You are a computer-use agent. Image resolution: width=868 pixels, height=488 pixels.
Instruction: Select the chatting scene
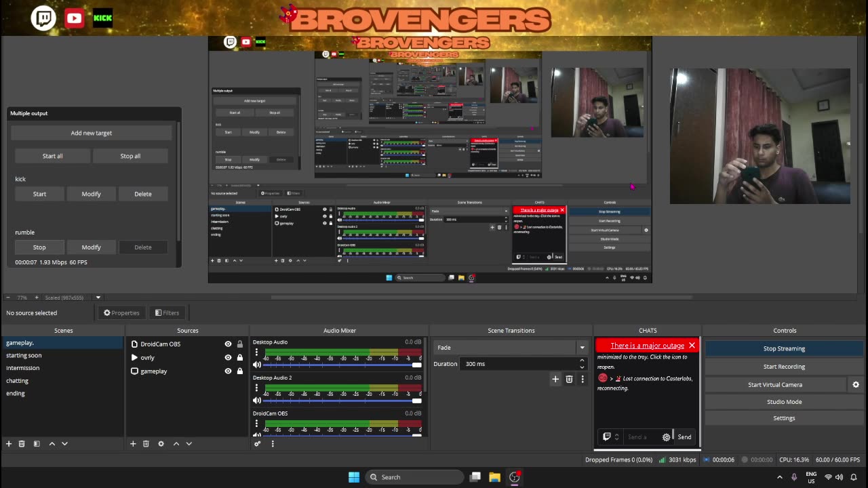coord(62,381)
